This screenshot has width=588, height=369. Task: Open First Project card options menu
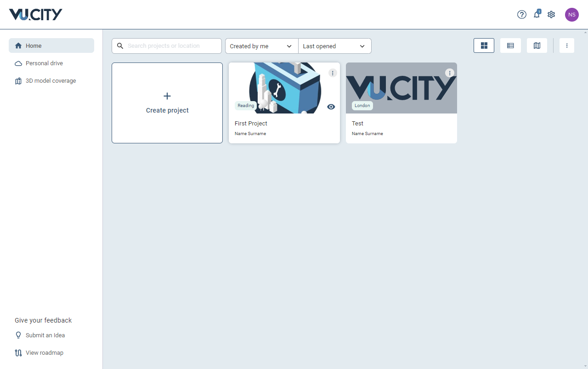click(x=333, y=73)
